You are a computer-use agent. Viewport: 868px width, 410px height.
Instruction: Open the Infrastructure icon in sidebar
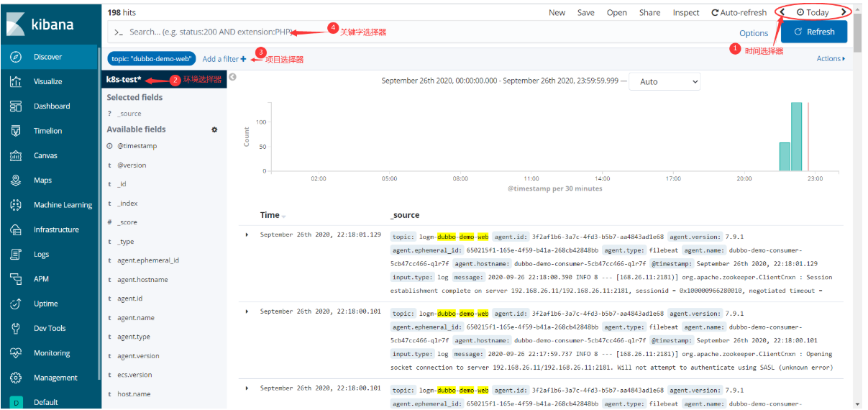tap(16, 229)
